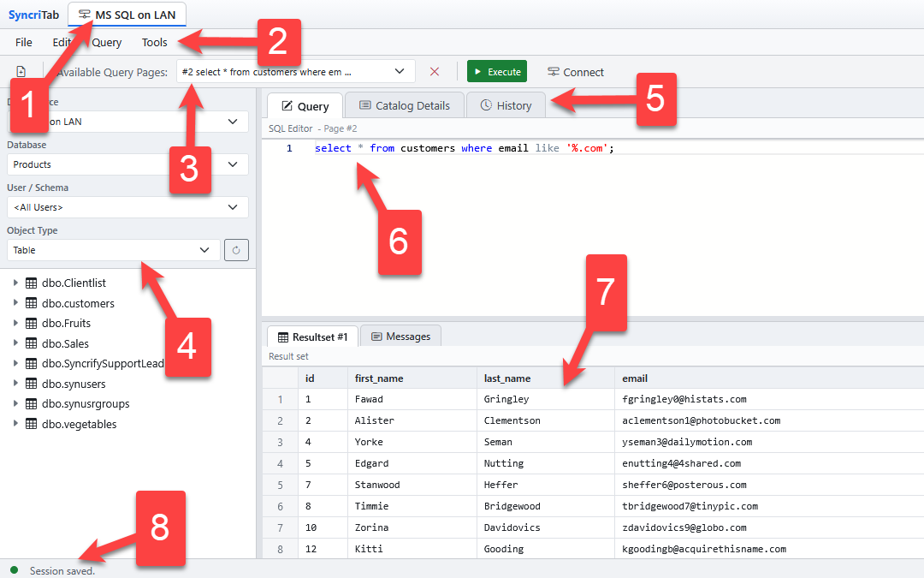Click the red X delete page icon
The image size is (924, 578).
(435, 71)
